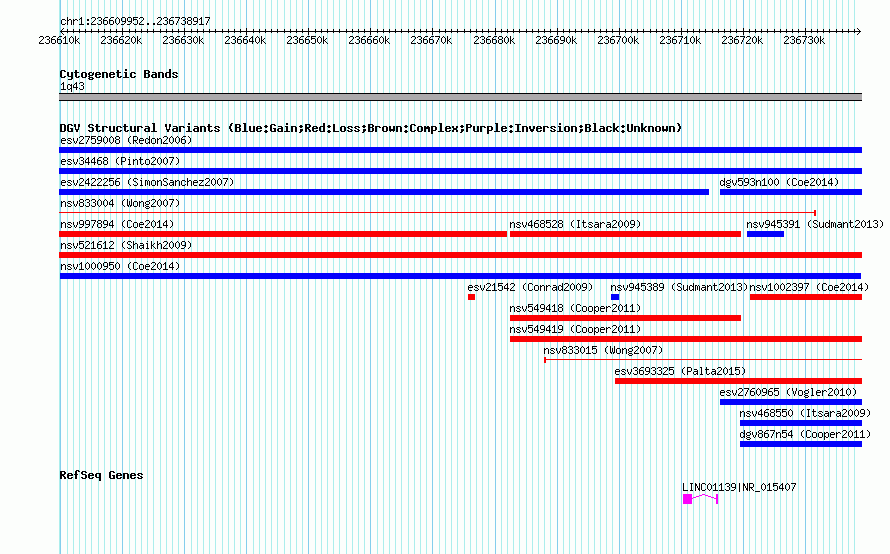This screenshot has width=890, height=554.
Task: Click nsv468550 (Itsara2009) gain bar
Action: point(801,423)
